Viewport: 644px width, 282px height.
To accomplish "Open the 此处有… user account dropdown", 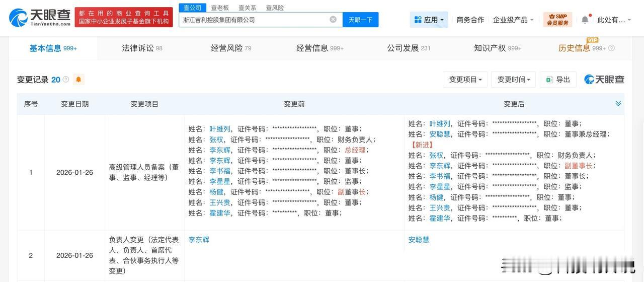I will 614,20.
